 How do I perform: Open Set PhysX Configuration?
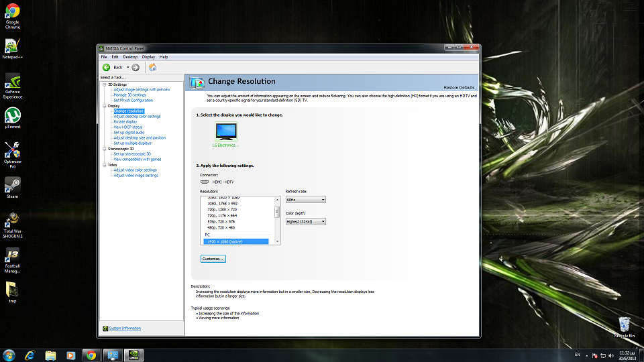pyautogui.click(x=133, y=100)
